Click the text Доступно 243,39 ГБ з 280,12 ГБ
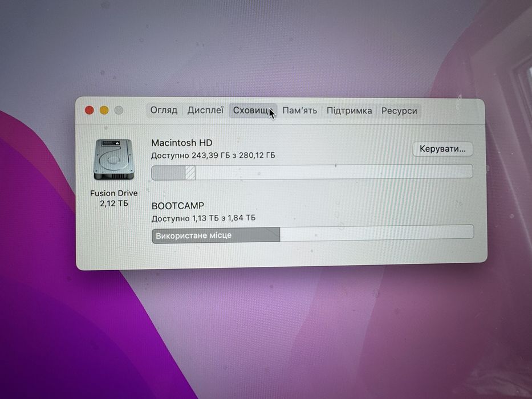532x399 pixels. [x=213, y=156]
